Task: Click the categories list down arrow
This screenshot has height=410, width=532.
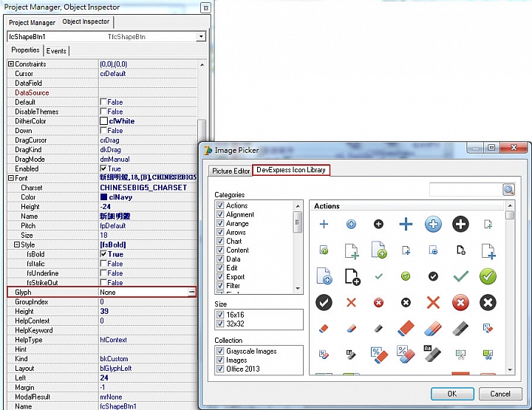Action: tap(298, 289)
